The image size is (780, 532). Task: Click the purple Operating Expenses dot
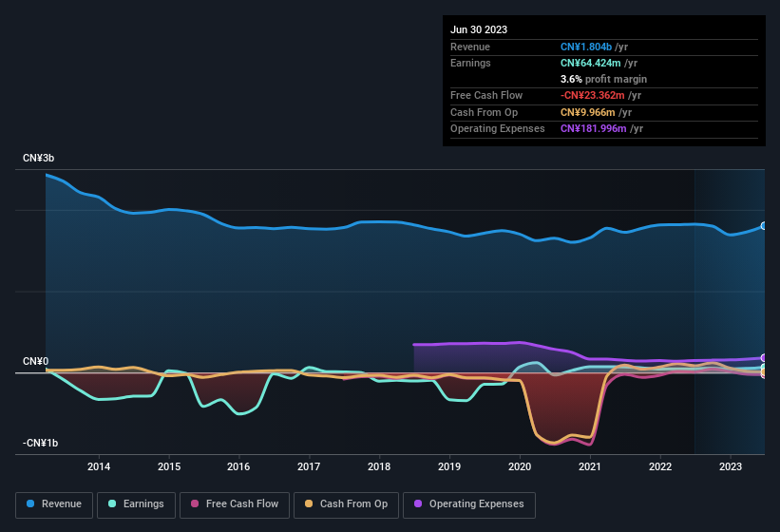coord(418,503)
